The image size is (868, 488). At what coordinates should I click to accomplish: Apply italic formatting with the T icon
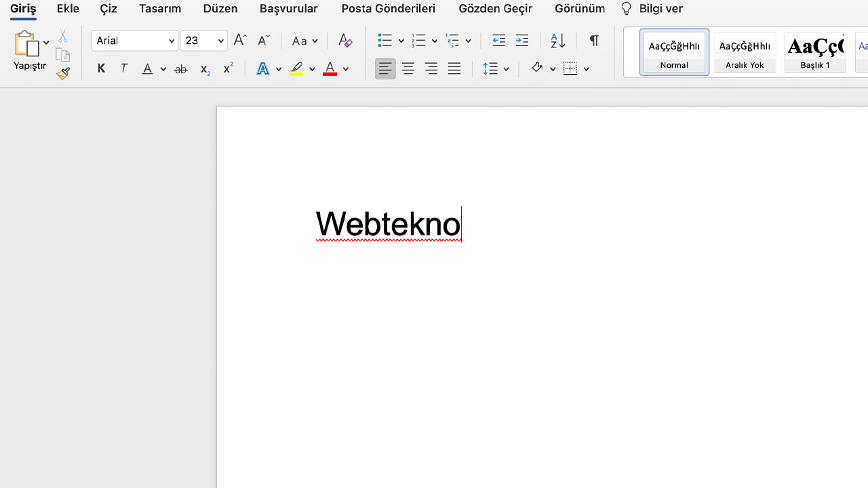pyautogui.click(x=124, y=68)
